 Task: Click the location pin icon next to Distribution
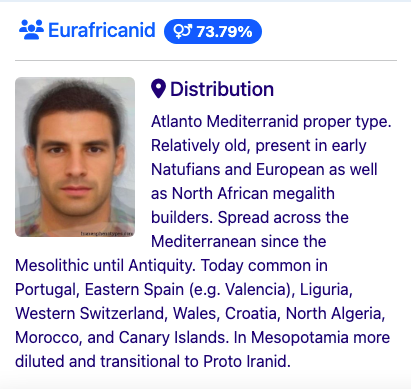(158, 89)
